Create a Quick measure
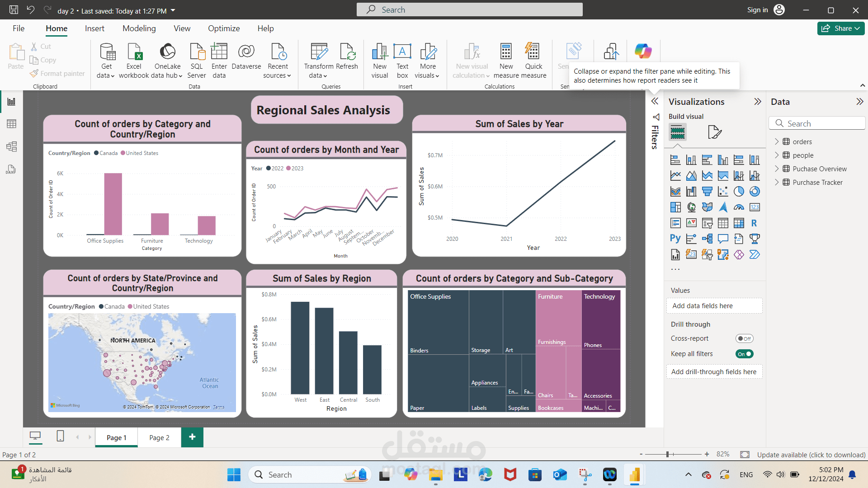Screen dimensions: 868x488 [x=533, y=61]
